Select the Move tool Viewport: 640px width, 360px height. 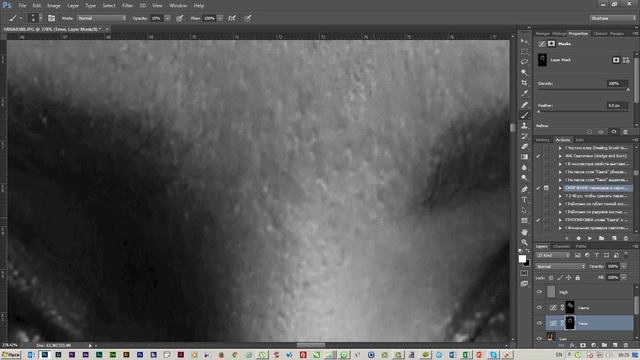tap(524, 41)
